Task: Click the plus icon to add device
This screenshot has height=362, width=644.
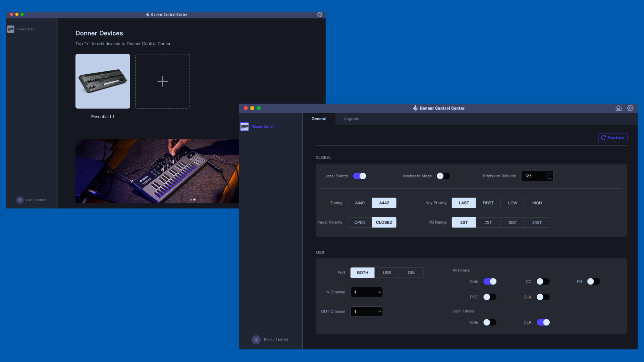Action: [163, 81]
